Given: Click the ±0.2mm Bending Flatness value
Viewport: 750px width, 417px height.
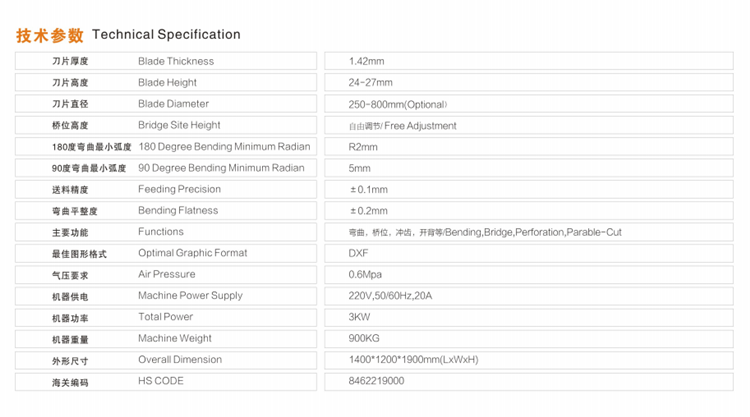Looking at the screenshot, I should click(x=368, y=211).
